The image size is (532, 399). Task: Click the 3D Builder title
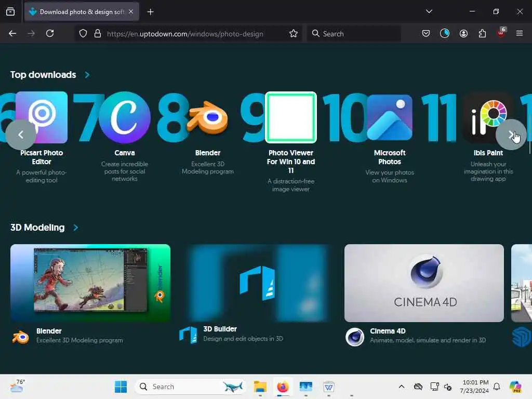(x=220, y=329)
